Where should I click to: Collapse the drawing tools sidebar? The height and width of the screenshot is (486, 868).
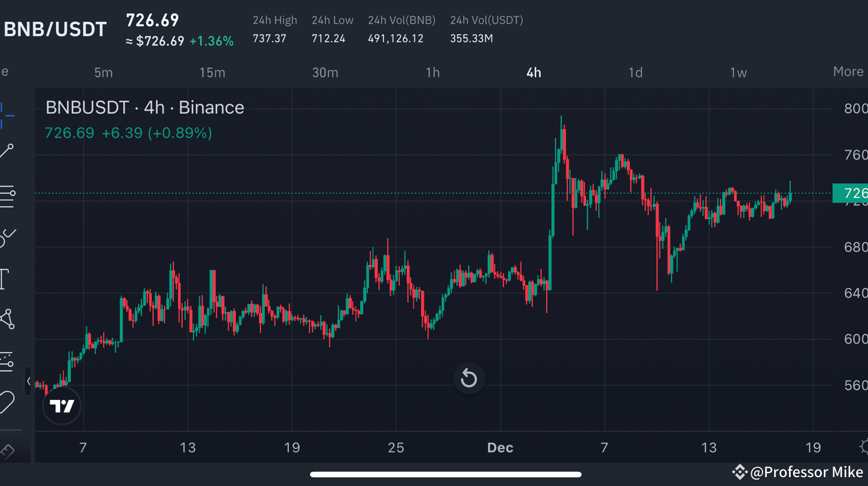point(28,381)
